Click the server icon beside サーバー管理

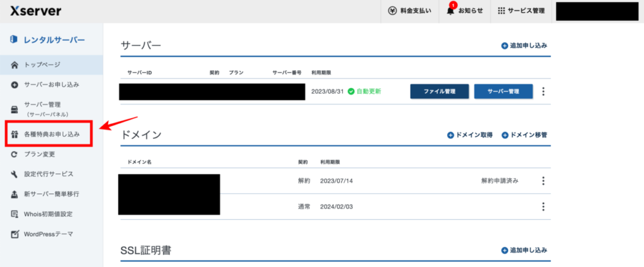15,109
